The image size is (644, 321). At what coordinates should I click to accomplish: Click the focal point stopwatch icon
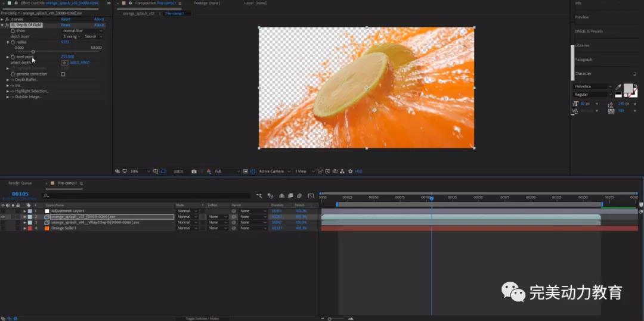13,57
